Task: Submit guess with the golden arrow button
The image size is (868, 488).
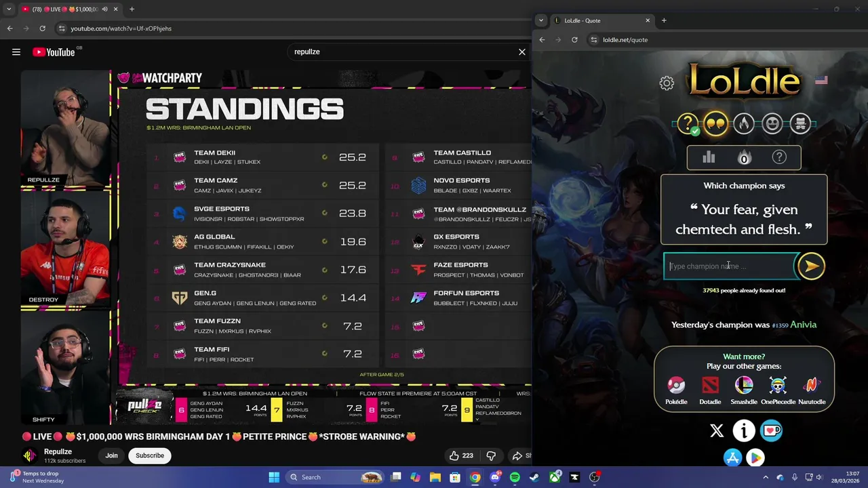Action: pyautogui.click(x=811, y=266)
